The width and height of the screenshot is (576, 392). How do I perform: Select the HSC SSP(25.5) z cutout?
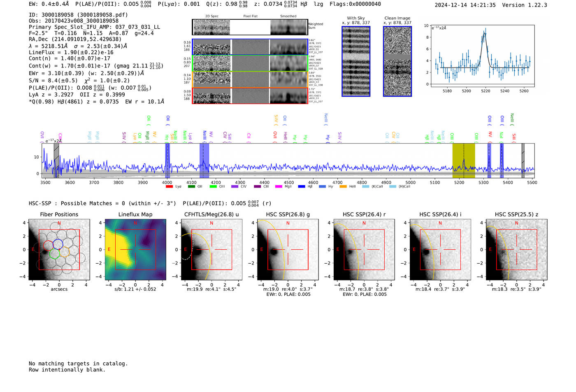click(517, 250)
